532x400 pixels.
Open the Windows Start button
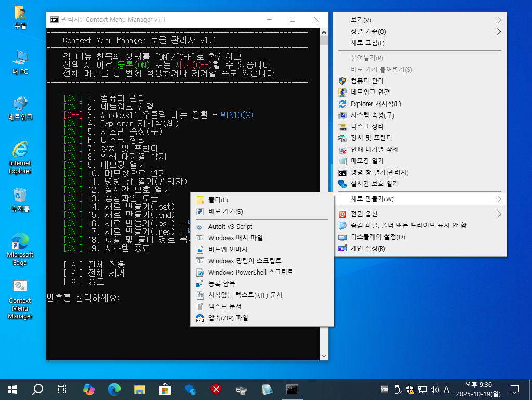click(x=12, y=390)
